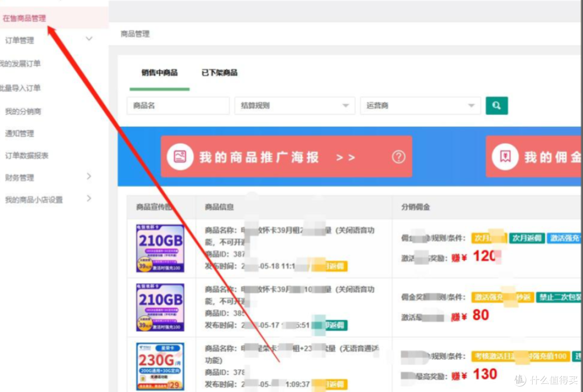Viewport: 583px width, 392px height.
Task: Click the 考核激活且 充值100 tag
Action: click(520, 356)
